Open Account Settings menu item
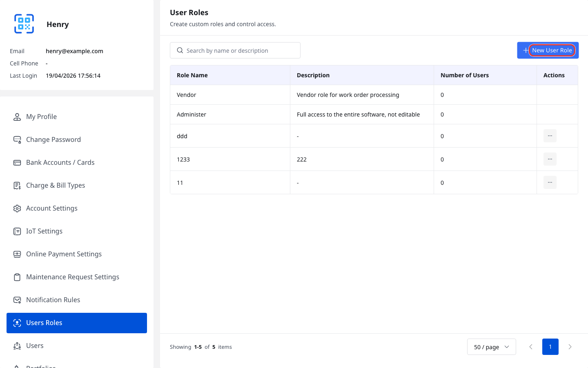 pyautogui.click(x=77, y=209)
